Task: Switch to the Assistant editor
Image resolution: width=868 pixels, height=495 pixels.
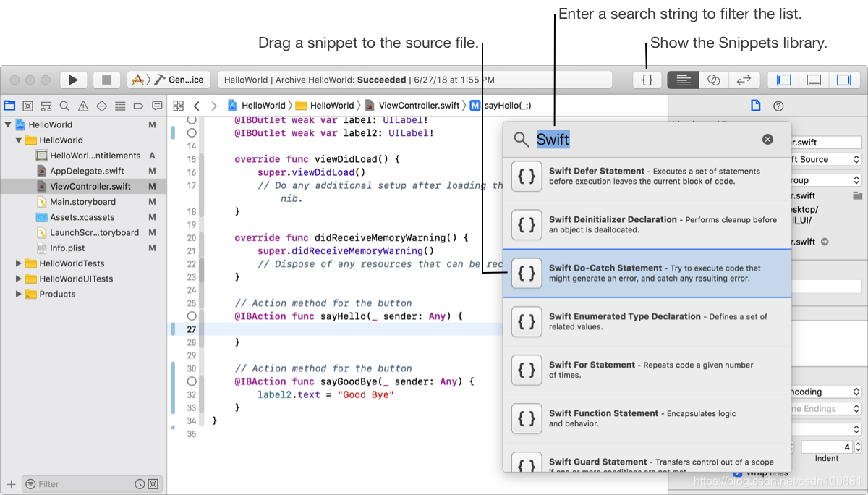Action: 713,80
